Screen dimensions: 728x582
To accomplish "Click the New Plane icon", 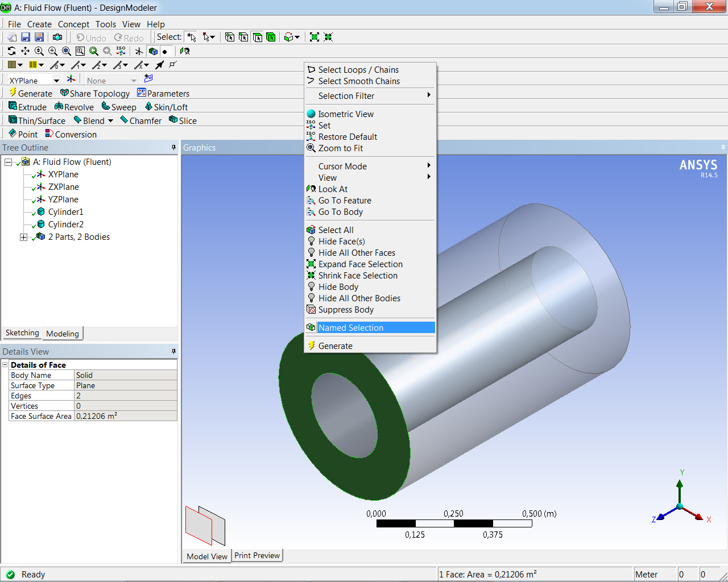I will (71, 79).
